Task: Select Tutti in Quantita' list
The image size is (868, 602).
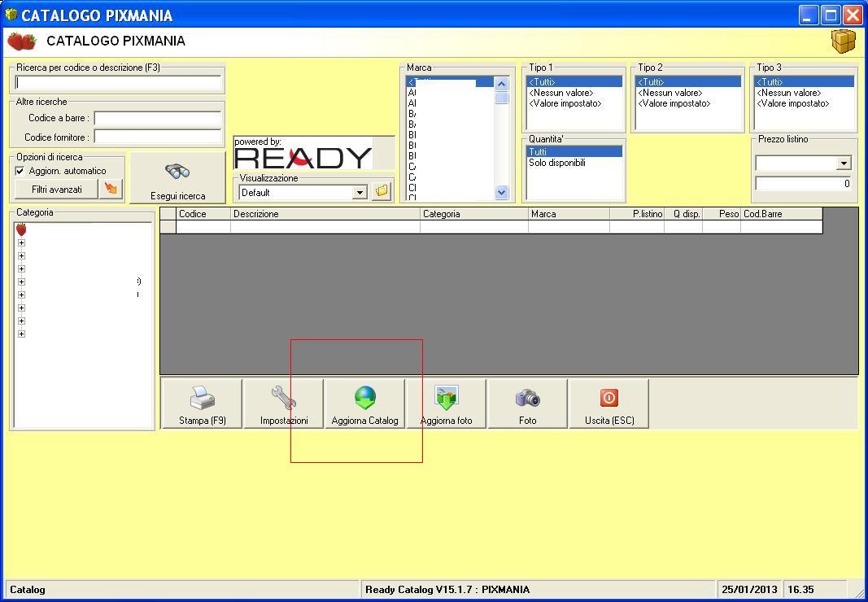Action: pyautogui.click(x=574, y=152)
